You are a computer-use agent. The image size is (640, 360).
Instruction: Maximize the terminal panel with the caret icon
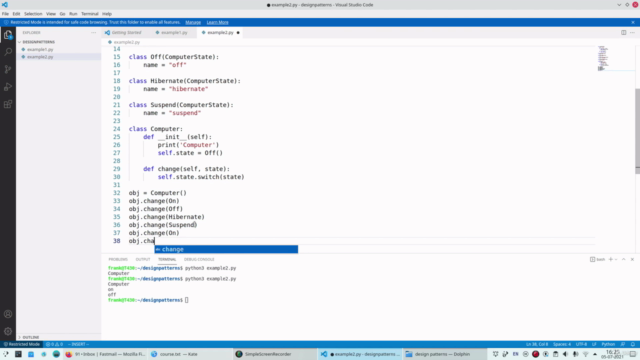click(x=624, y=259)
